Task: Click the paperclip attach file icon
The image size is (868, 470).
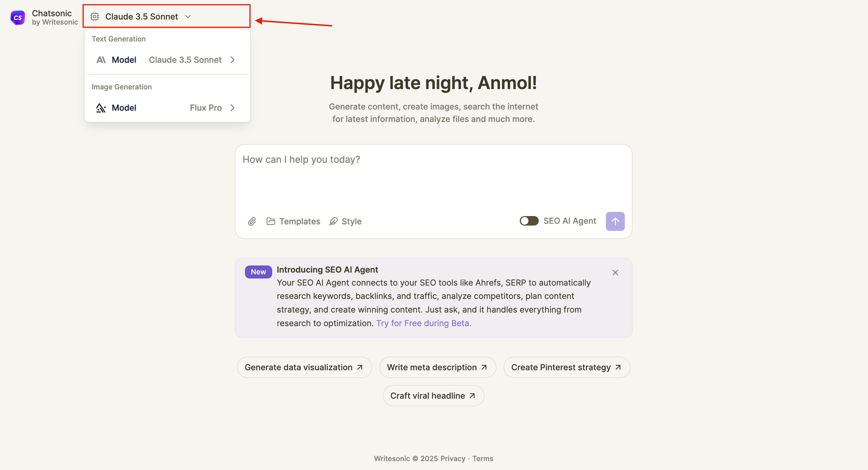Action: click(x=252, y=221)
